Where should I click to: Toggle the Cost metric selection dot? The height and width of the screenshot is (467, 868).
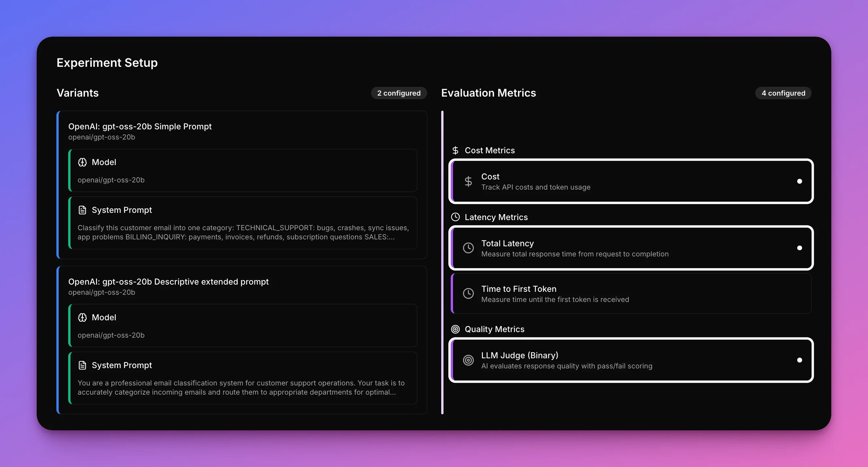pos(799,181)
